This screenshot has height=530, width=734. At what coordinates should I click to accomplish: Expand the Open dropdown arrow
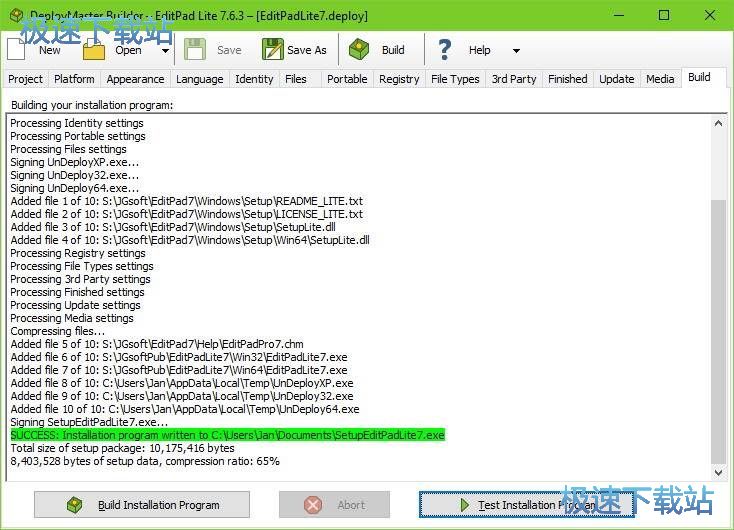click(x=165, y=51)
